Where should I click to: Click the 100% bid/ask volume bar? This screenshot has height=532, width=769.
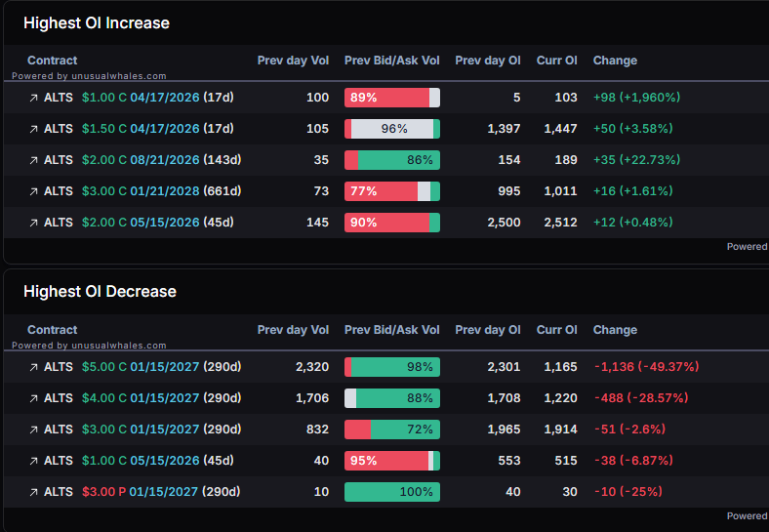coord(392,492)
